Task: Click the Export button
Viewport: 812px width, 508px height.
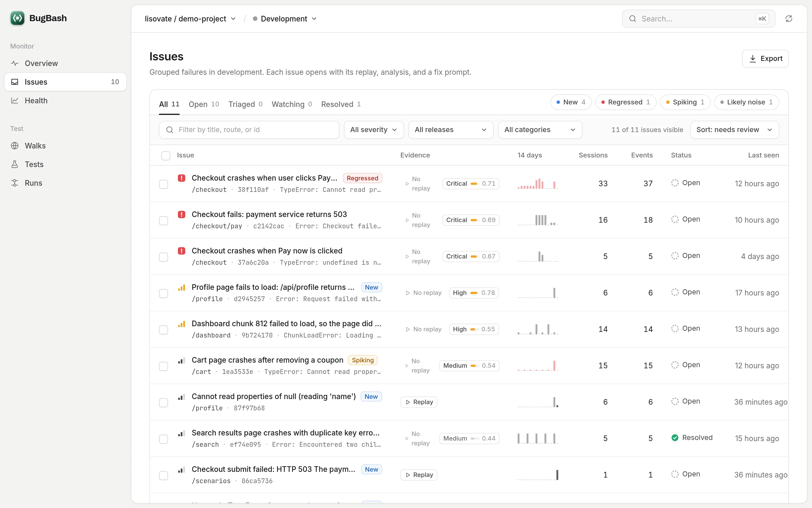Action: [765, 58]
